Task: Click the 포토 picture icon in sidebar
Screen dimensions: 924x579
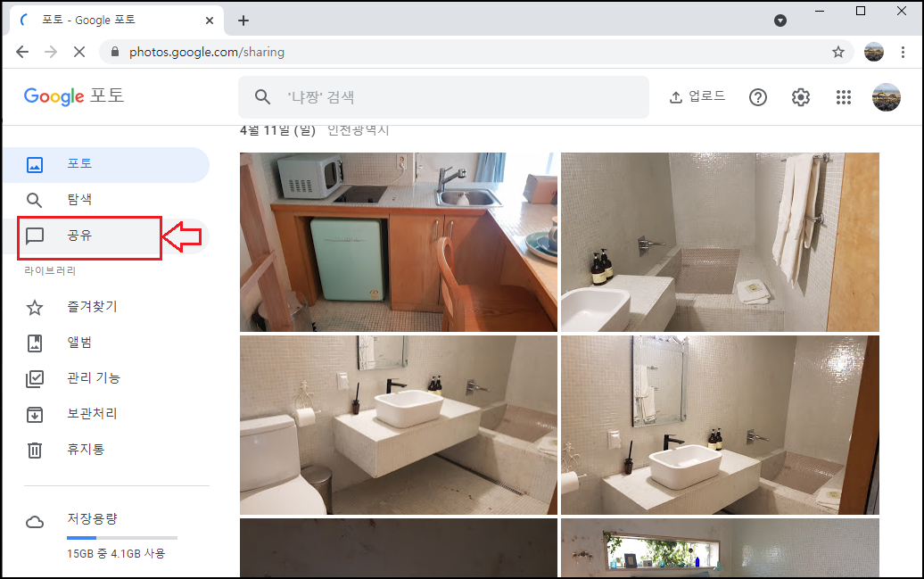Action: click(x=35, y=164)
